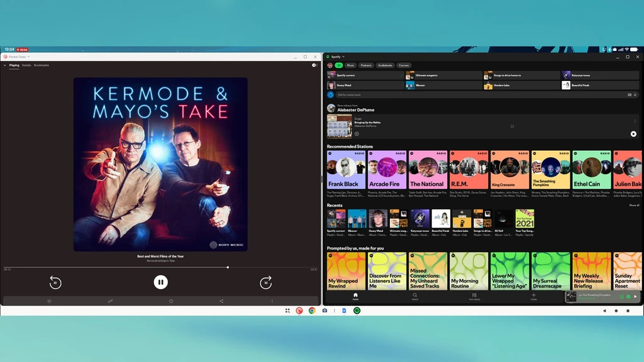644x362 pixels.
Task: Click Pocket Casts top-right queue icon
Action: click(x=314, y=65)
